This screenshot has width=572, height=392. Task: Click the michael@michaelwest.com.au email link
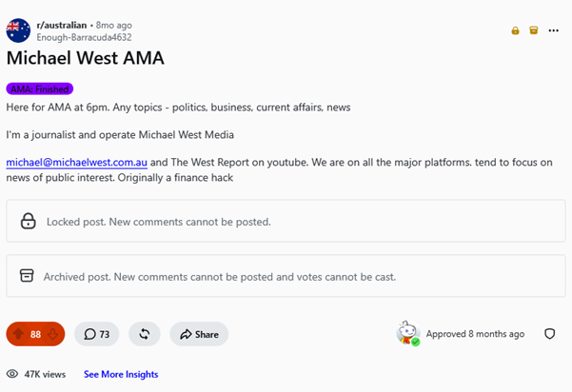tap(76, 163)
